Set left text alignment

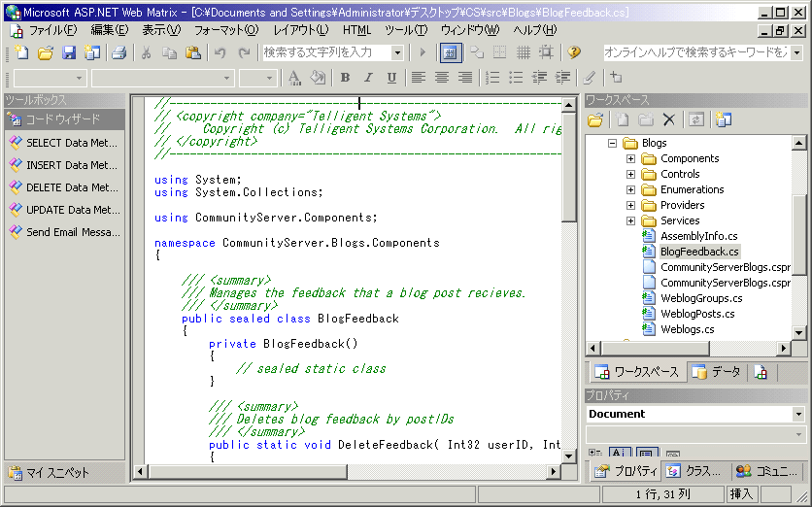click(x=419, y=78)
